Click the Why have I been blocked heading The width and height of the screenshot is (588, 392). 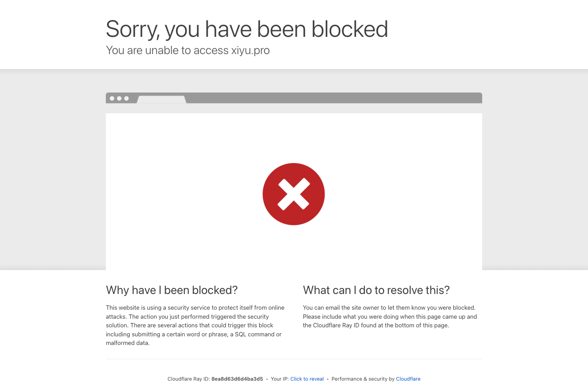[172, 290]
